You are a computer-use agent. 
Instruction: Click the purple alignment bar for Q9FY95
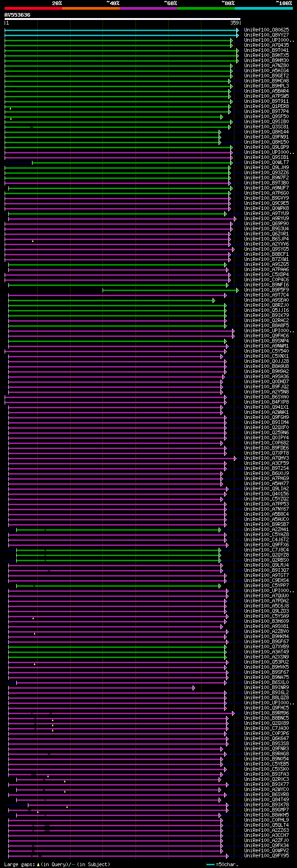(118, 856)
